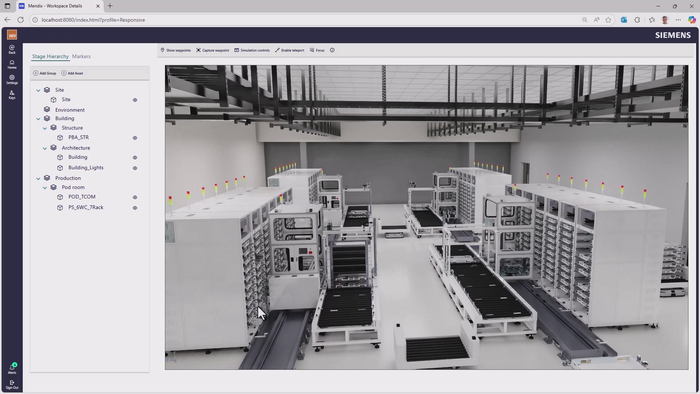Click the PBA_STR asset cube icon
The width and height of the screenshot is (700, 394).
point(60,137)
